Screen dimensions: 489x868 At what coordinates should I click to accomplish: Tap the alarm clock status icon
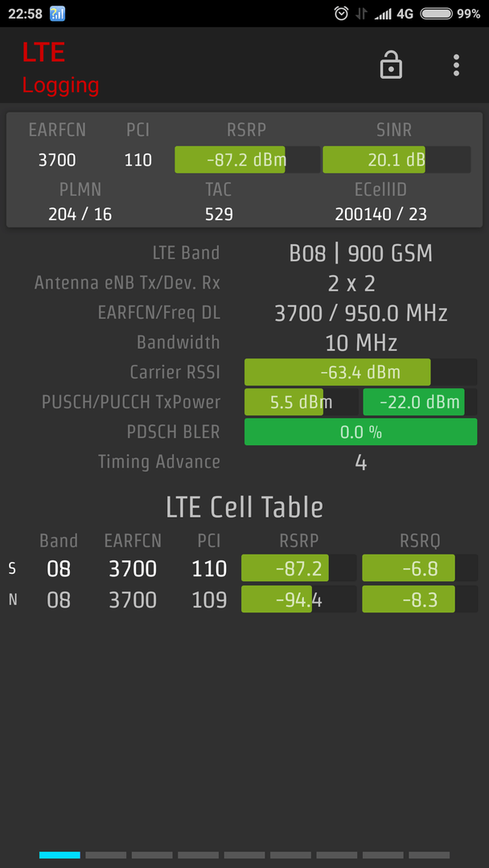pos(342,14)
